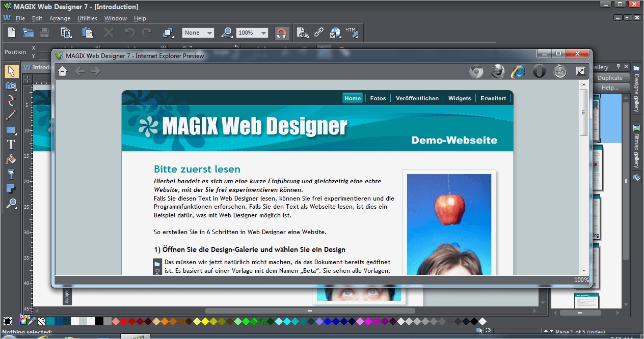Viewport: 644px width, 339px height.
Task: Click the Save floppy disk icon
Action: tap(44, 33)
